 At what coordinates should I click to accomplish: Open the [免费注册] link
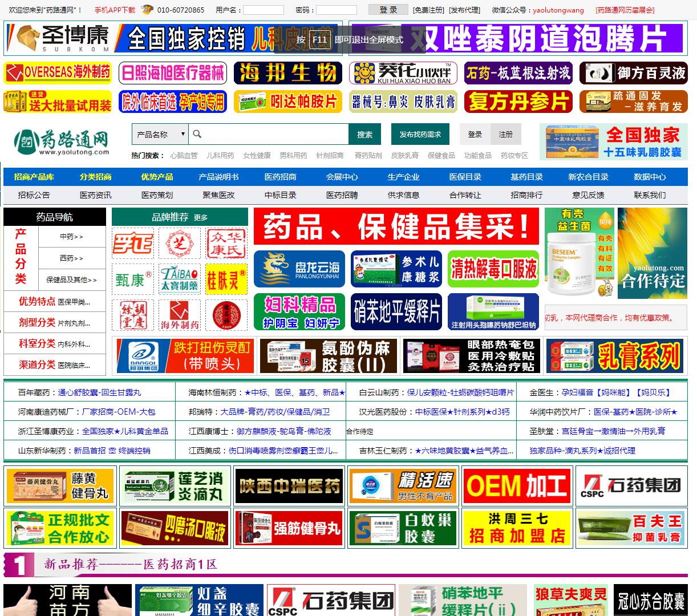point(428,10)
